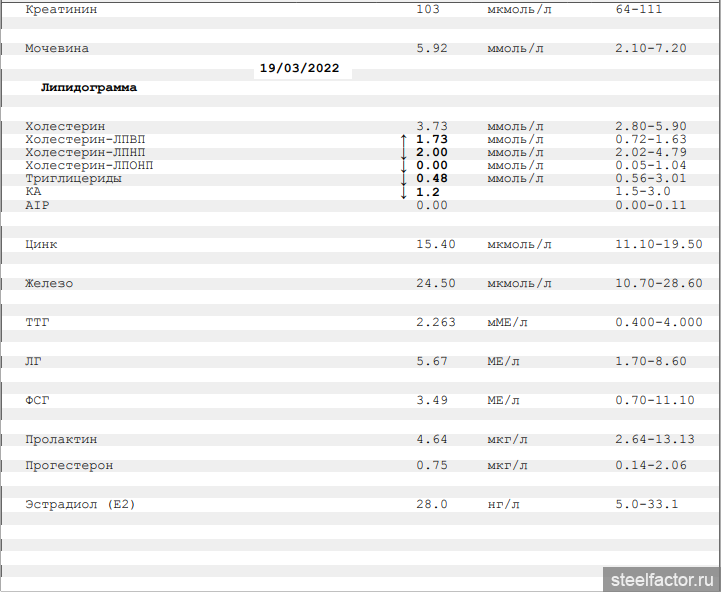Click the down arrow beside Триглицериды value

click(x=403, y=179)
